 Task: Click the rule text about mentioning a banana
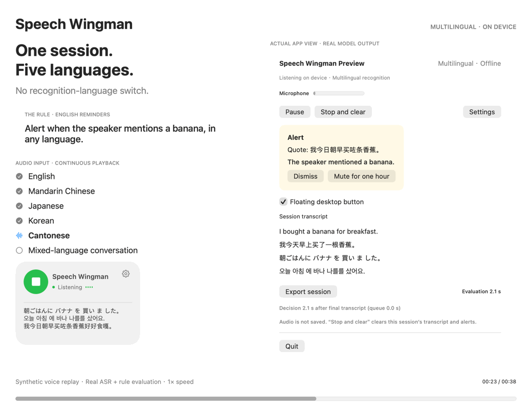pyautogui.click(x=120, y=133)
